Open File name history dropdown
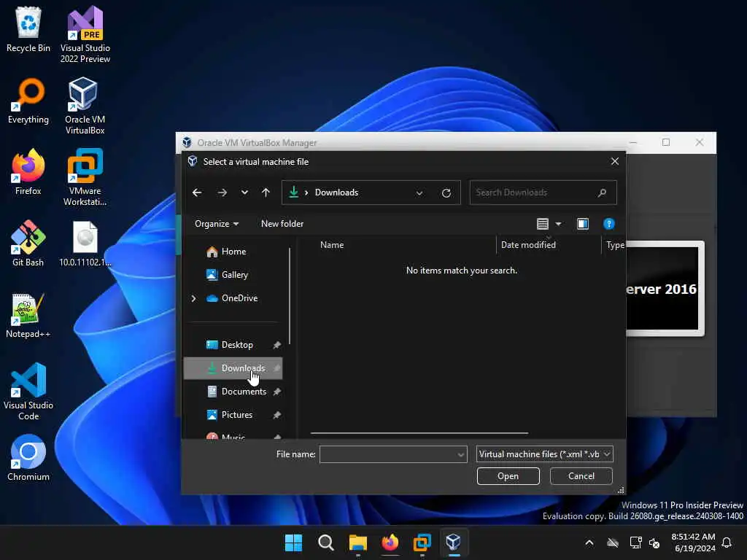This screenshot has height=560, width=747. (461, 455)
